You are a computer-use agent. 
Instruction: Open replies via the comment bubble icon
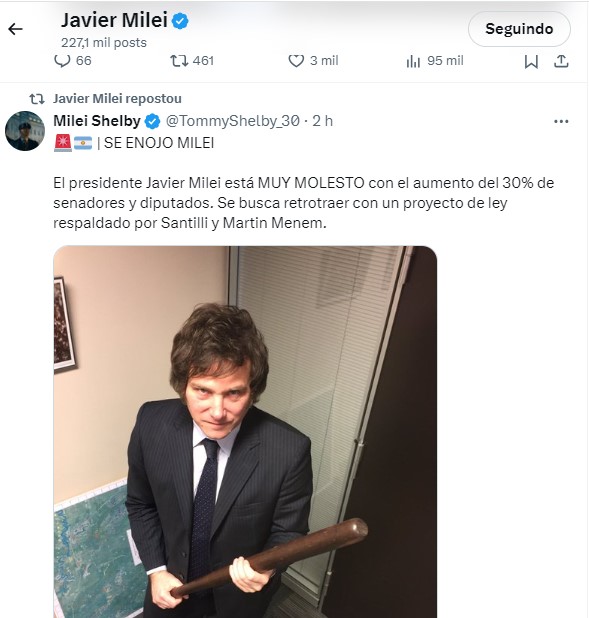click(x=62, y=61)
